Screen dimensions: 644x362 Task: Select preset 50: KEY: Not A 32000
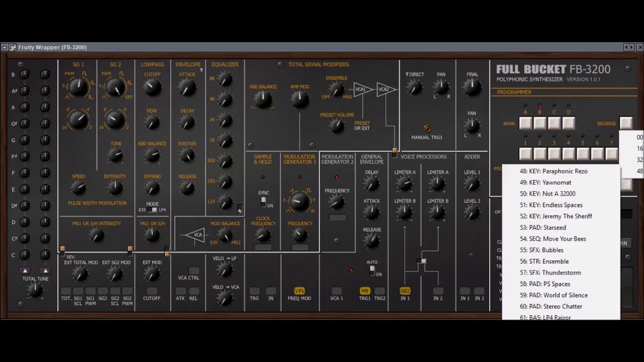(x=561, y=194)
